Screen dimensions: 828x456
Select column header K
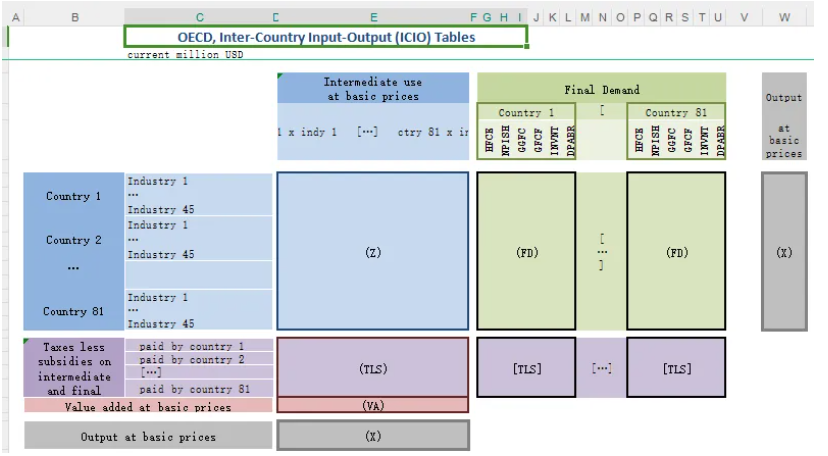552,17
